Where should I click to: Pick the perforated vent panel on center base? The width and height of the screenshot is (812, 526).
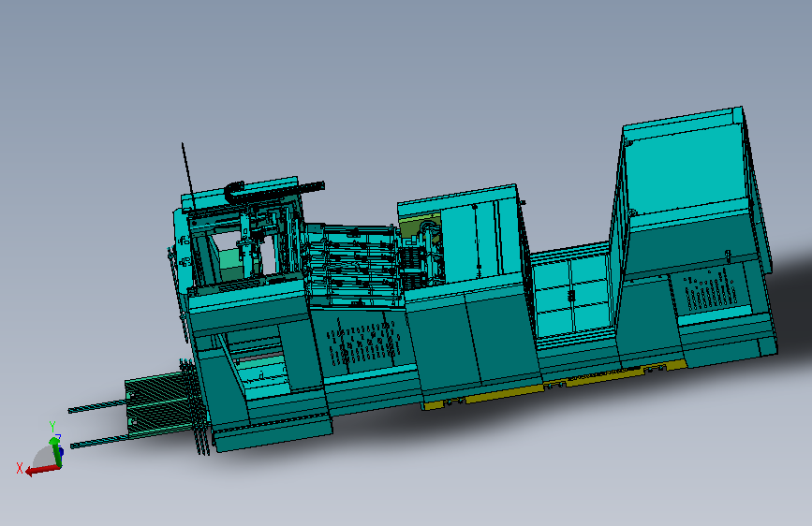363,343
